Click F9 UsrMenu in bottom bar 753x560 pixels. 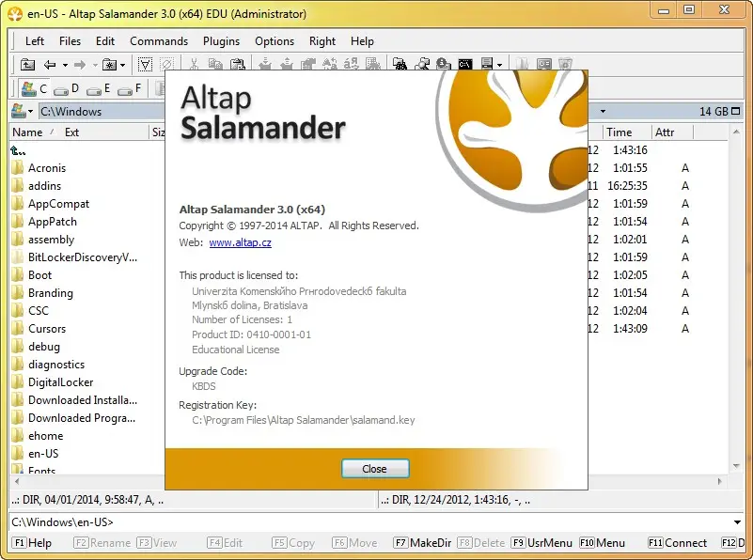point(542,543)
